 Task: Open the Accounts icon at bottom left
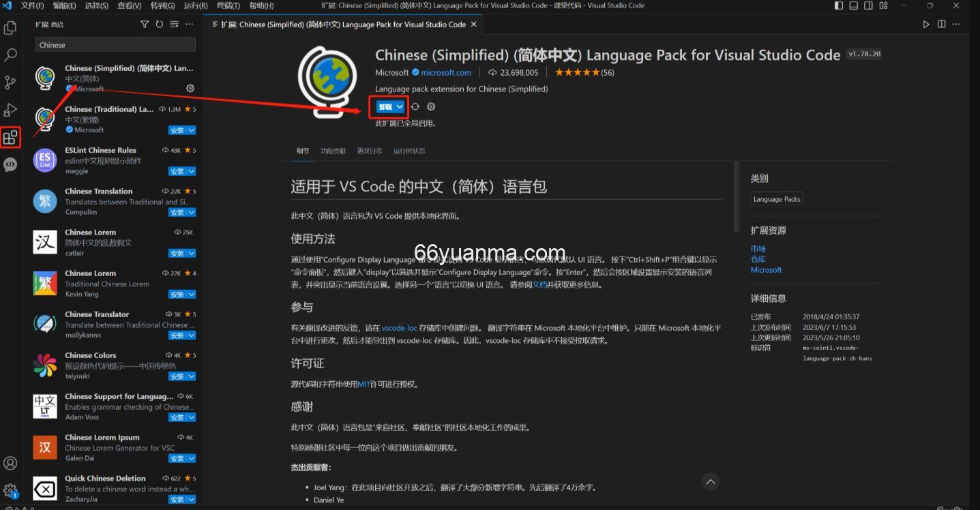click(10, 463)
